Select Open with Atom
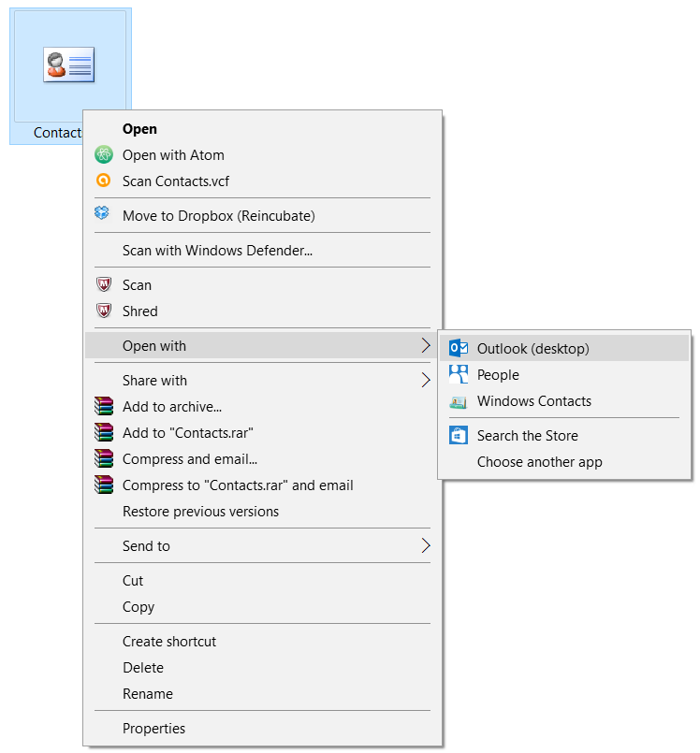The width and height of the screenshot is (700, 753). [x=262, y=154]
